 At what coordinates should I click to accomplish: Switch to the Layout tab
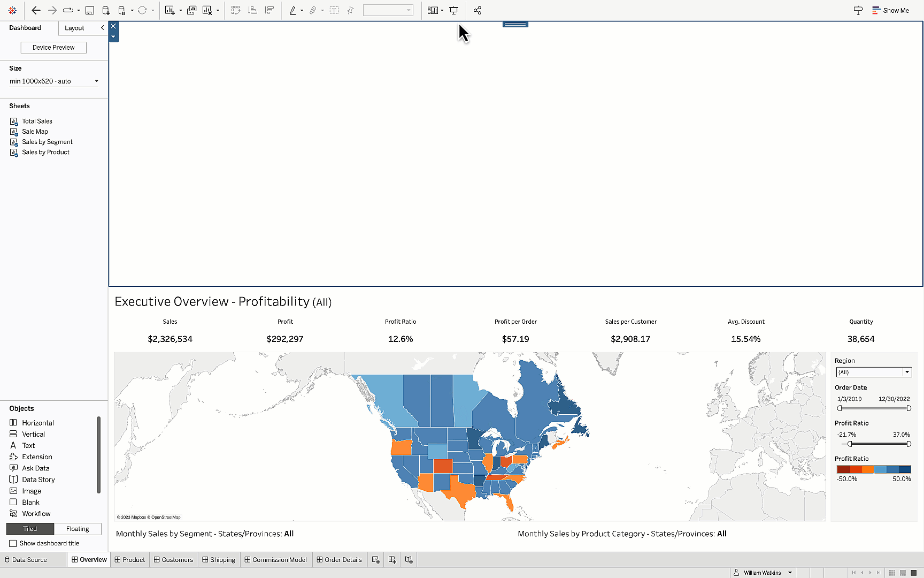[74, 28]
